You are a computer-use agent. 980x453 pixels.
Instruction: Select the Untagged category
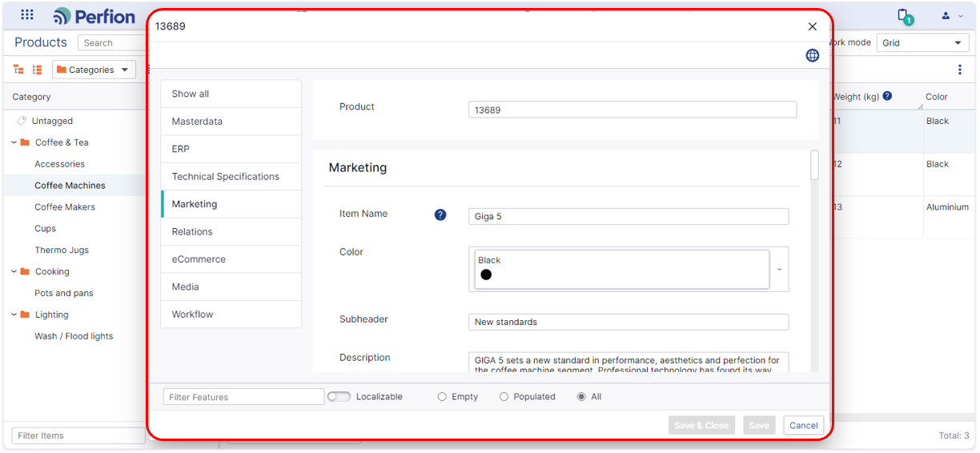pos(52,121)
